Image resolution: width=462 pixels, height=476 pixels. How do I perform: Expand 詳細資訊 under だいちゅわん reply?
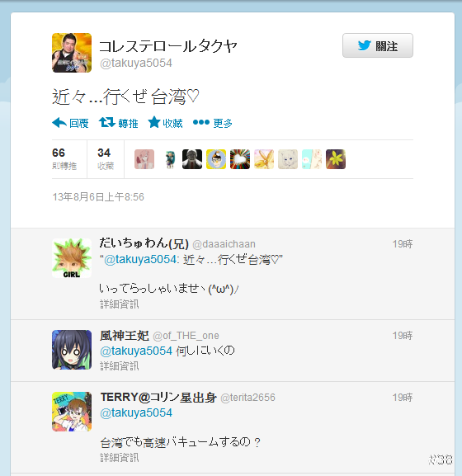pos(120,304)
